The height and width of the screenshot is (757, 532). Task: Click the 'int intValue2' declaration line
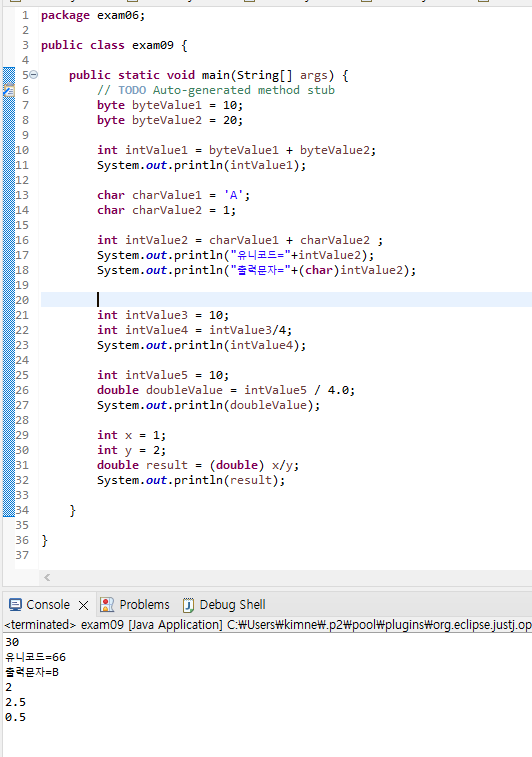coord(239,240)
